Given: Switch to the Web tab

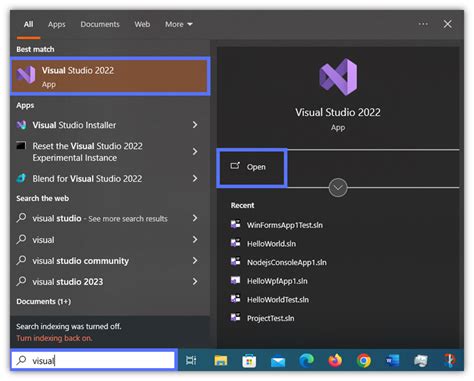Looking at the screenshot, I should (x=142, y=24).
